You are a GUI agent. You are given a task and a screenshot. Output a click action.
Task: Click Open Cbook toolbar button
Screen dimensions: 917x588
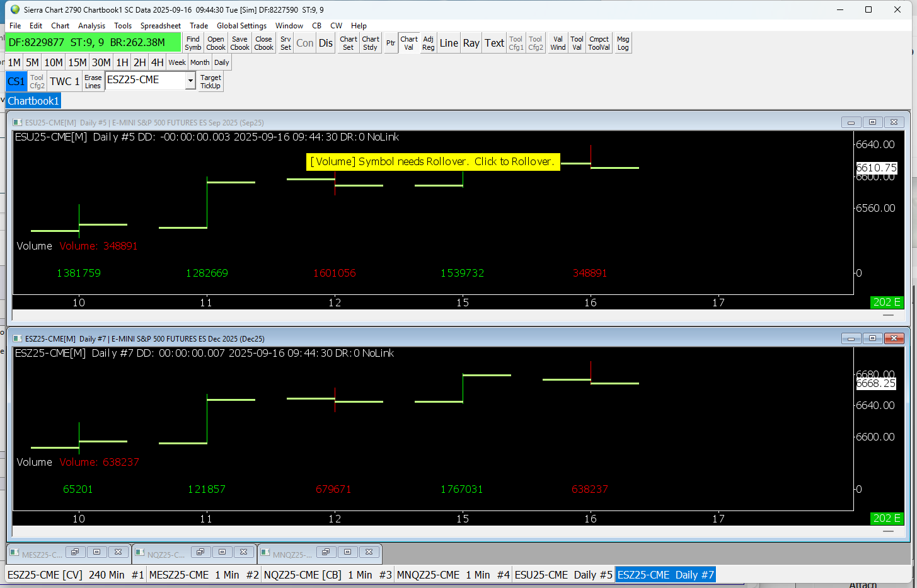click(x=216, y=43)
